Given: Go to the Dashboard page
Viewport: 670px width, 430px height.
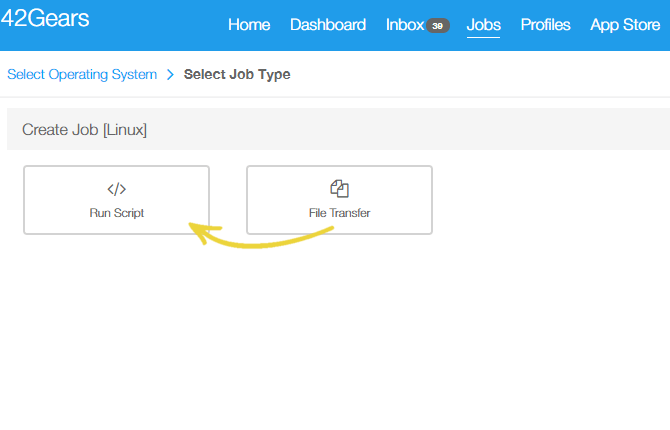Looking at the screenshot, I should (x=328, y=25).
